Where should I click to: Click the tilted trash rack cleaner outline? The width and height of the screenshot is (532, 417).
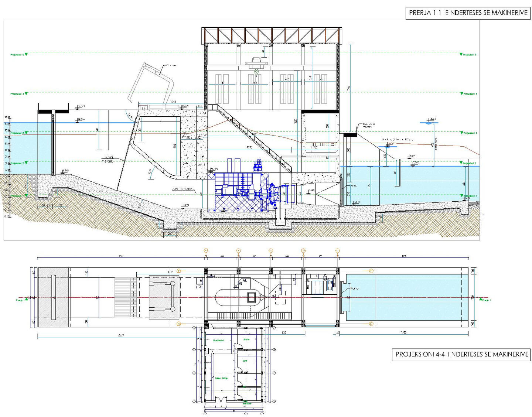tap(151, 83)
